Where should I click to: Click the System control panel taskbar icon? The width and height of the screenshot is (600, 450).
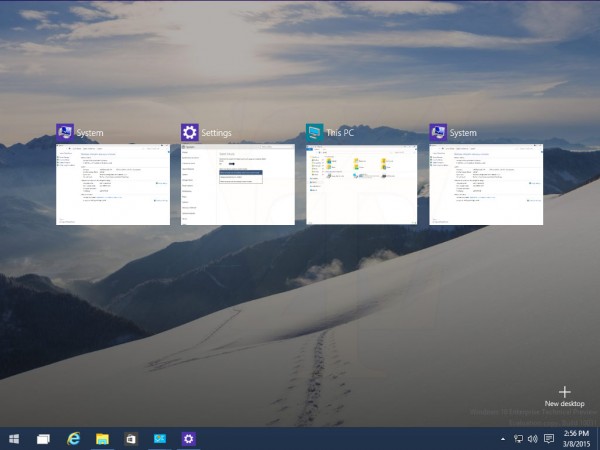[159, 438]
